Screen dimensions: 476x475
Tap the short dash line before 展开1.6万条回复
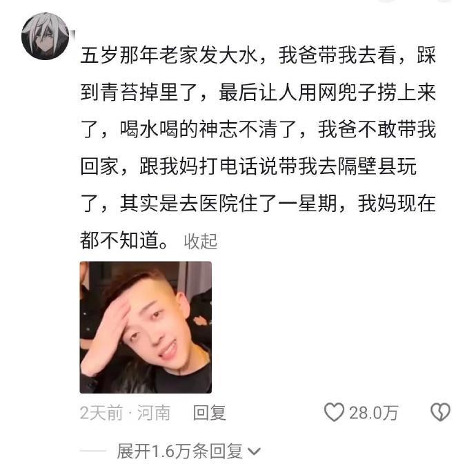(93, 451)
